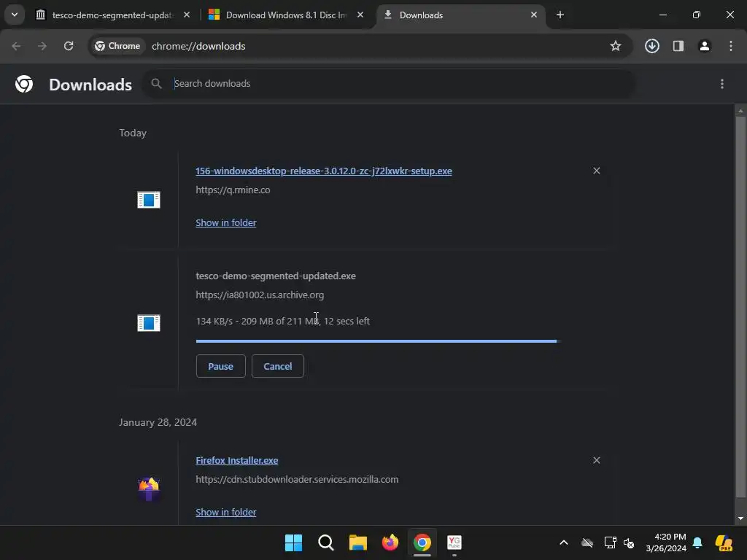
Task: Open Windows taskbar Search
Action: tap(326, 542)
